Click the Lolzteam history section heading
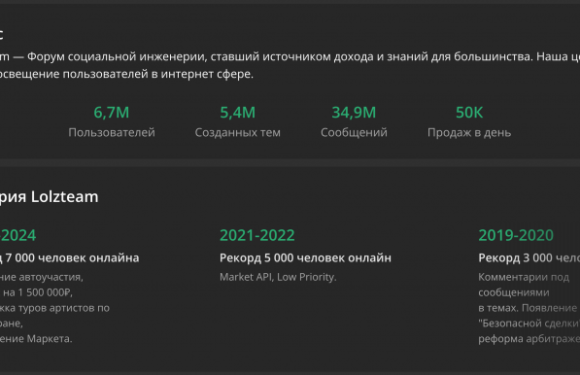 coord(49,197)
